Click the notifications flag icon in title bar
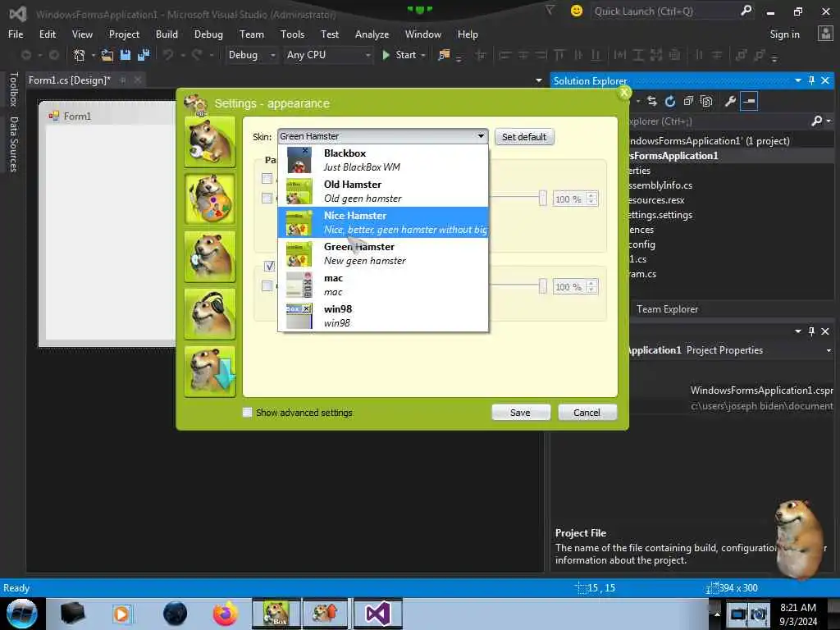Image resolution: width=840 pixels, height=630 pixels. click(x=550, y=11)
